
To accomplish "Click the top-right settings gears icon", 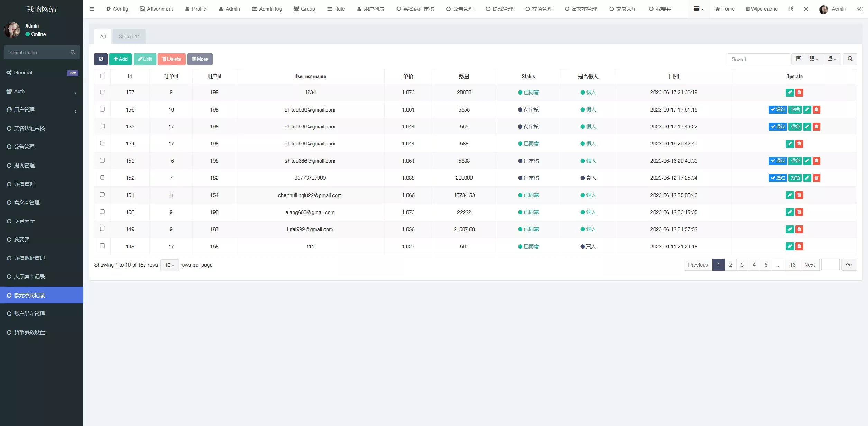I will pos(860,9).
